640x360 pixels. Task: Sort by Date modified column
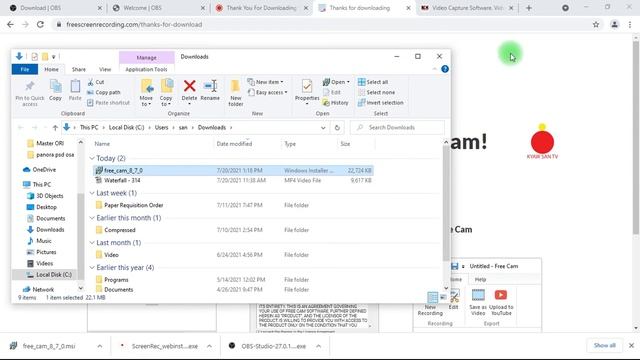tap(234, 144)
